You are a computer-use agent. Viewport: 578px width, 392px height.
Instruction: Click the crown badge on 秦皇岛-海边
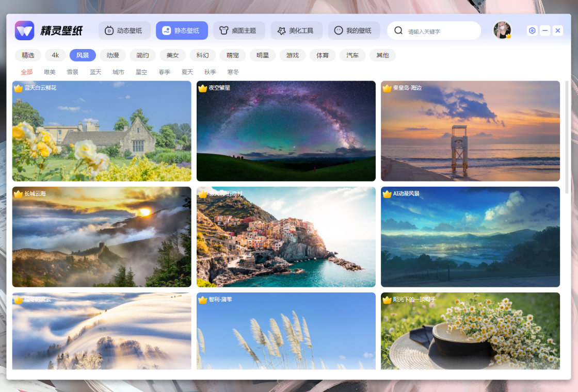(x=387, y=88)
